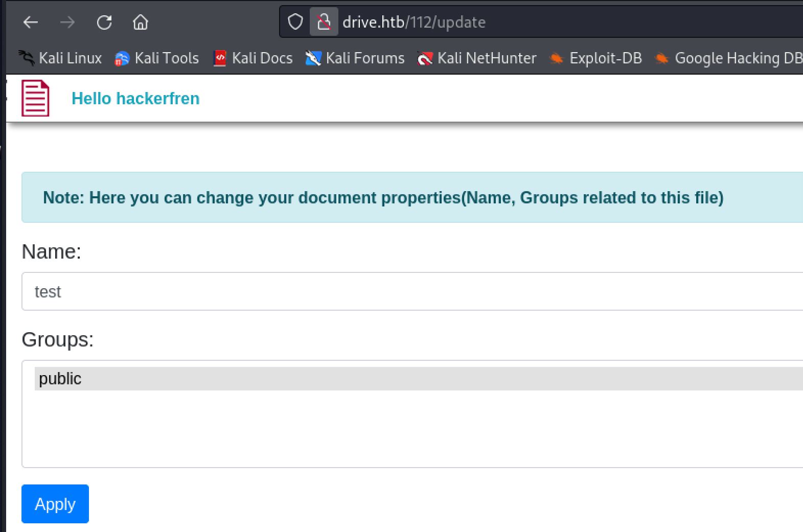Open the browser home page
Screen dimensions: 803x532
(x=141, y=22)
